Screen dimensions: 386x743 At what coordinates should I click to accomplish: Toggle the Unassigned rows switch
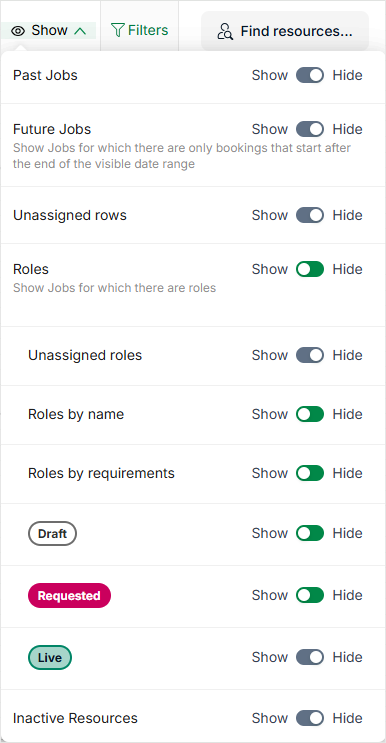pos(310,215)
